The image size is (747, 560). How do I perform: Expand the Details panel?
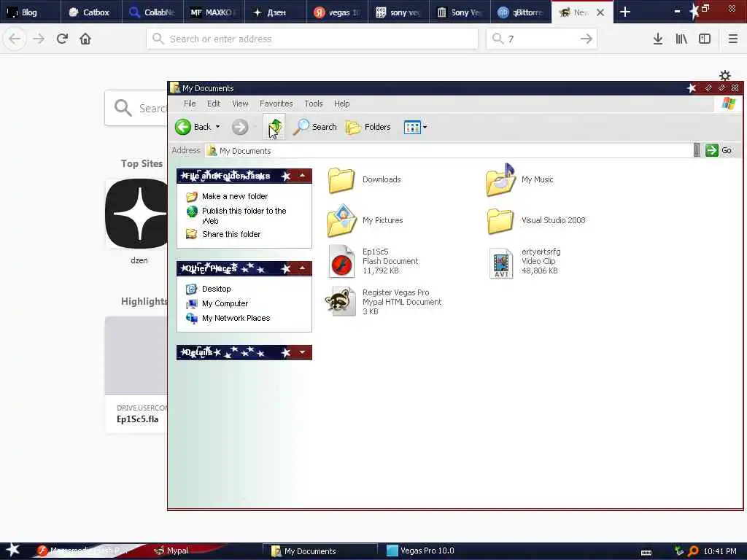pyautogui.click(x=302, y=352)
